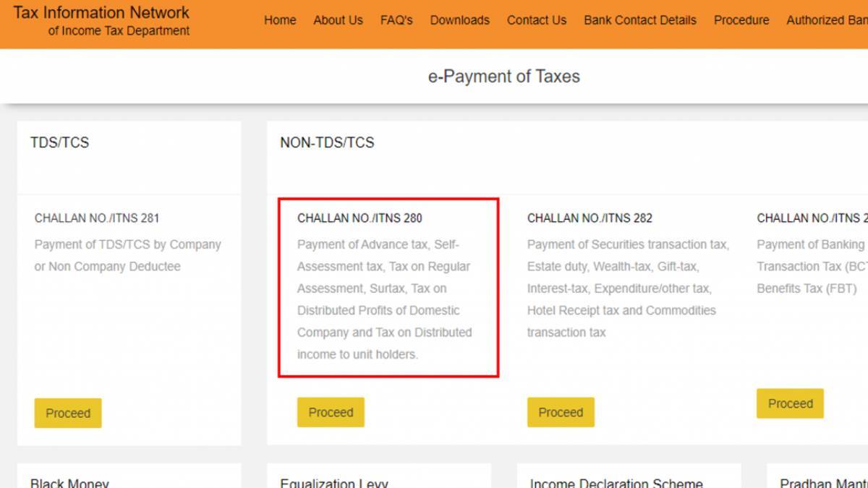
Task: Click the Tax Information Network logo text
Action: click(x=102, y=13)
